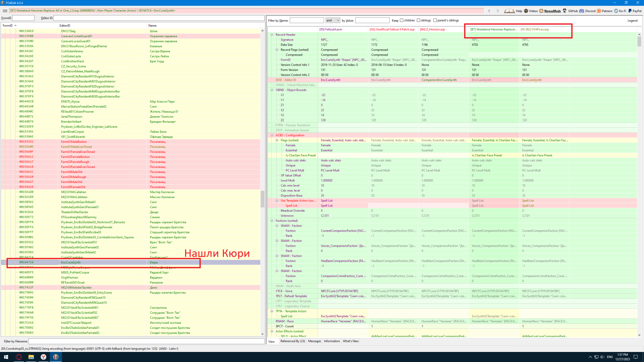Image resolution: width=644 pixels, height=362 pixels.
Task: Click the Legend button
Action: pyautogui.click(x=632, y=21)
